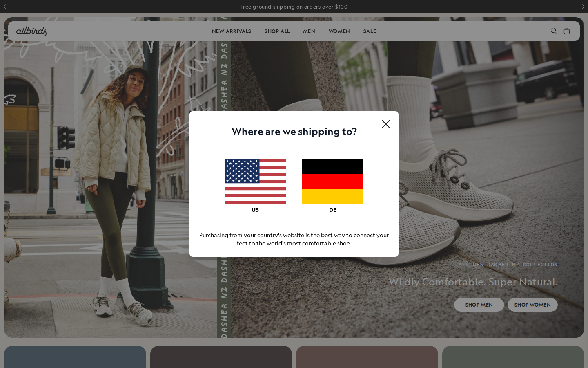The width and height of the screenshot is (588, 368).
Task: Show next announcement with right arrow
Action: click(x=583, y=7)
